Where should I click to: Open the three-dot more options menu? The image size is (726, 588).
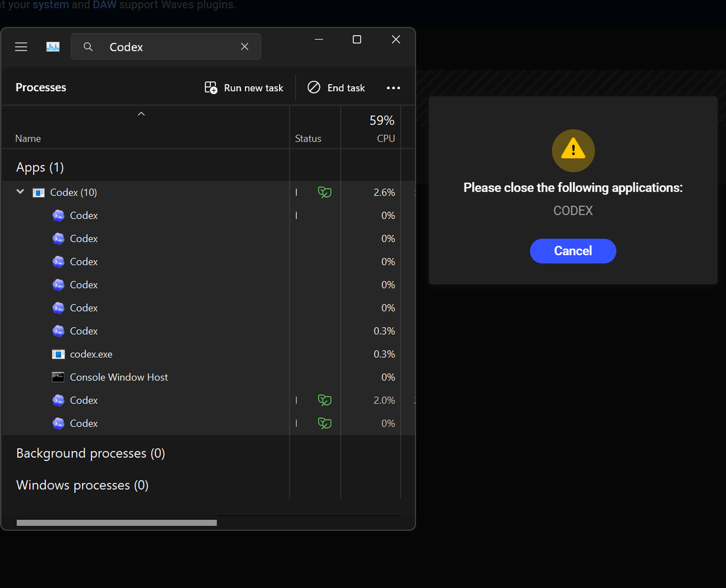pyautogui.click(x=393, y=88)
